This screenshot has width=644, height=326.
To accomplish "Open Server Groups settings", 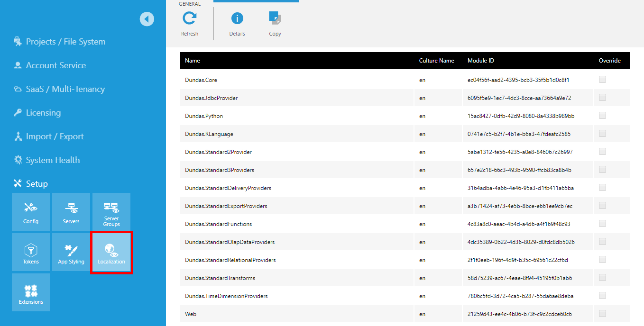I will 111,211.
